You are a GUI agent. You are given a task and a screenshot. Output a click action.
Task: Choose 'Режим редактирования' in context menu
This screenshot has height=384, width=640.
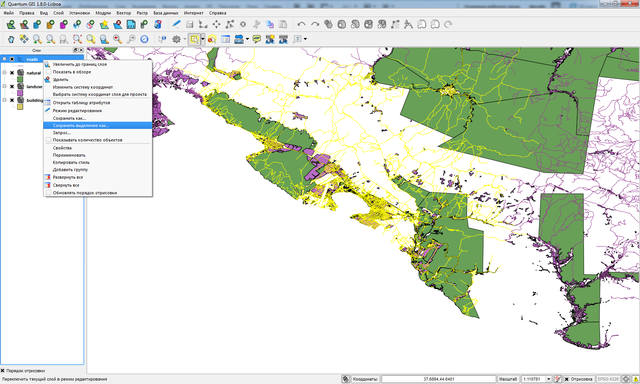pyautogui.click(x=98, y=111)
